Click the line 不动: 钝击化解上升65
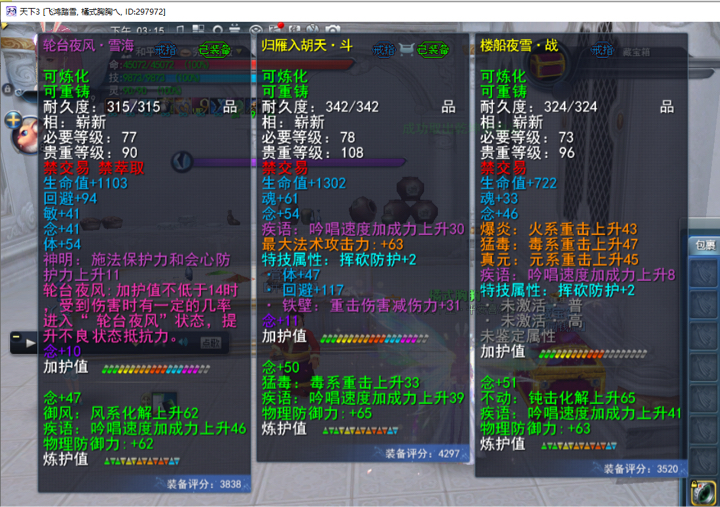 (x=558, y=398)
